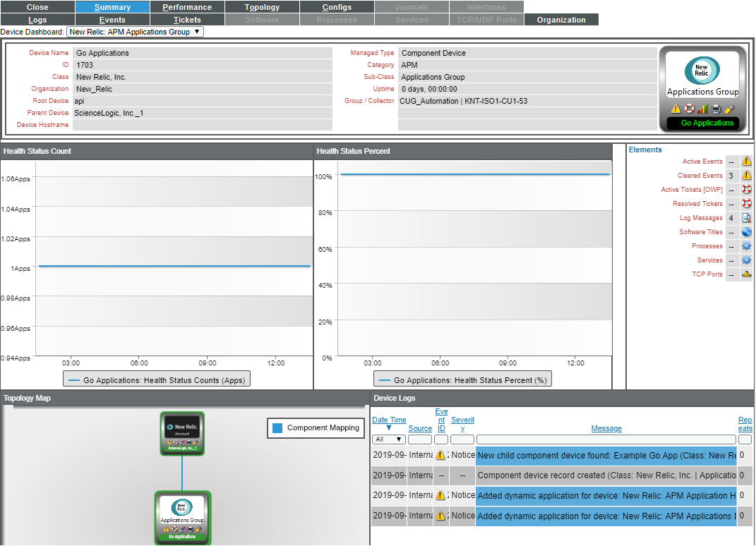This screenshot has height=546, width=756.
Task: Open wrench toolbox icon on device badge
Action: (729, 109)
